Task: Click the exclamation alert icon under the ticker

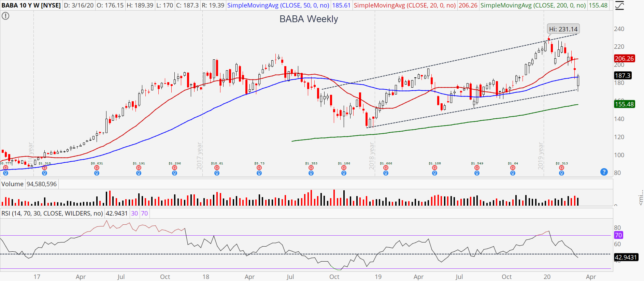Action: tap(5, 16)
